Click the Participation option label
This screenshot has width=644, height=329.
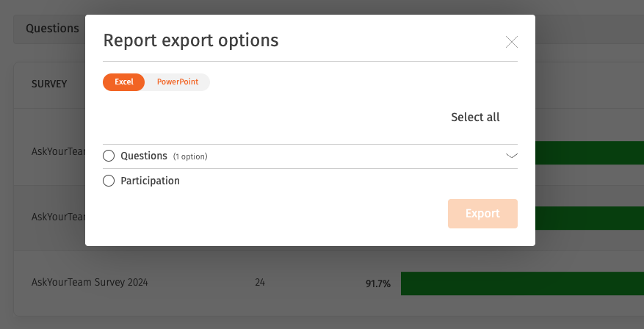tap(150, 181)
